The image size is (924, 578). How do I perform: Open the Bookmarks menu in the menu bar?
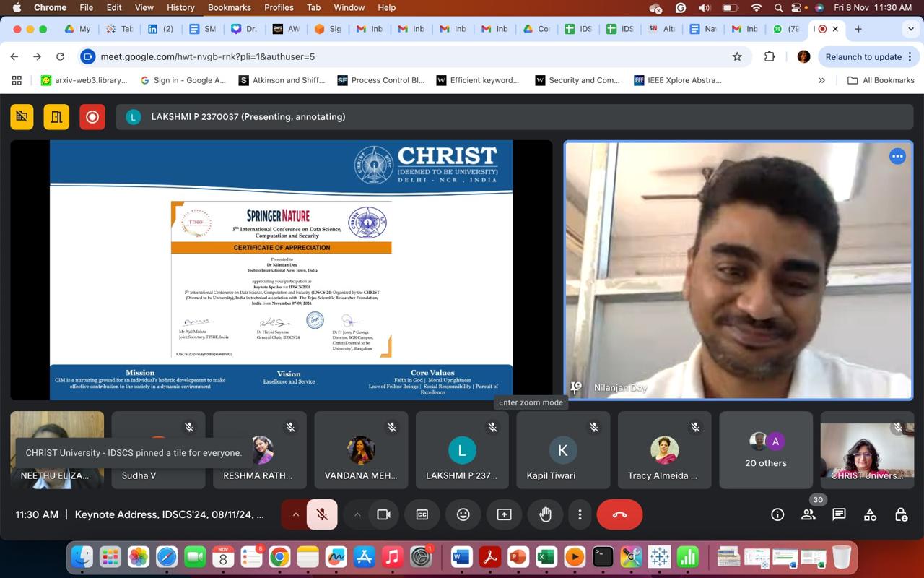229,7
